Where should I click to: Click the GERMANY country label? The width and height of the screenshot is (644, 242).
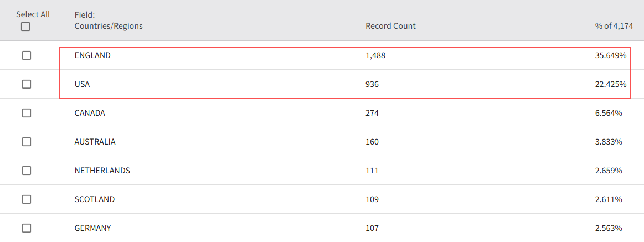[x=92, y=228]
